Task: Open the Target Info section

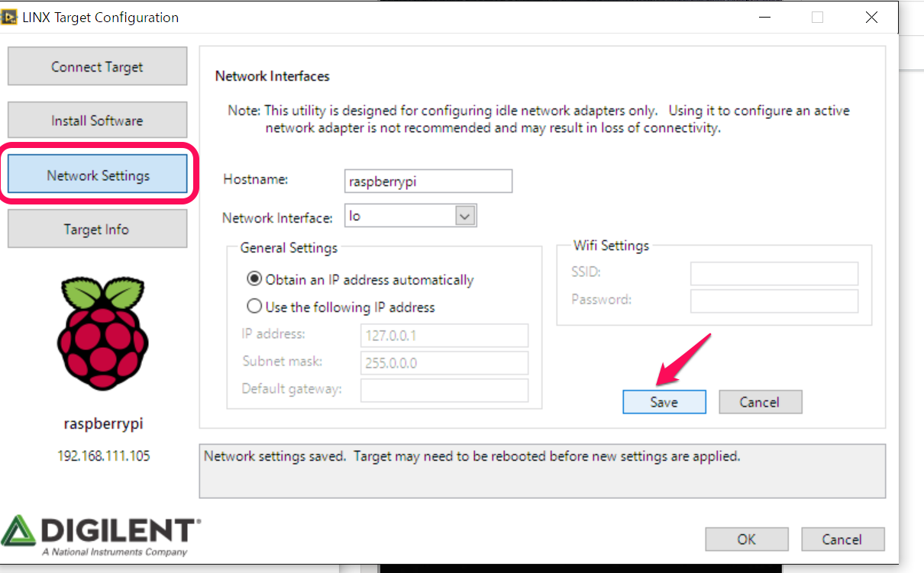Action: [x=97, y=229]
